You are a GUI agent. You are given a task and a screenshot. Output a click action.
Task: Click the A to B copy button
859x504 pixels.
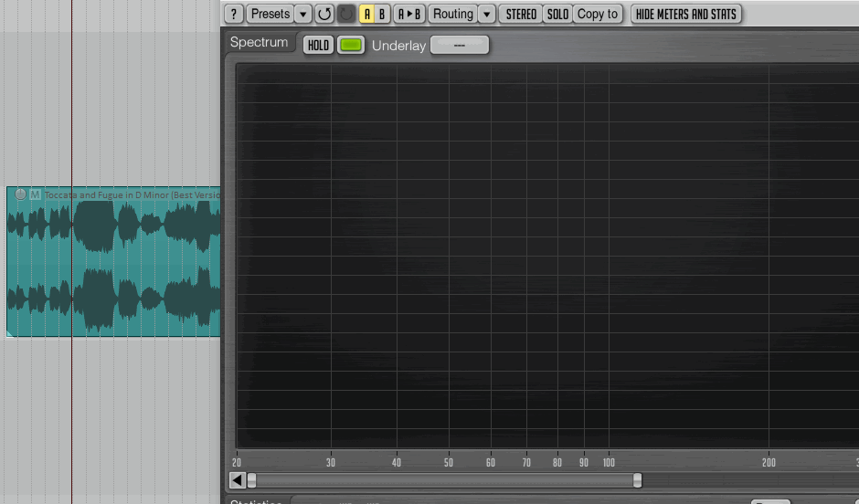tap(409, 14)
